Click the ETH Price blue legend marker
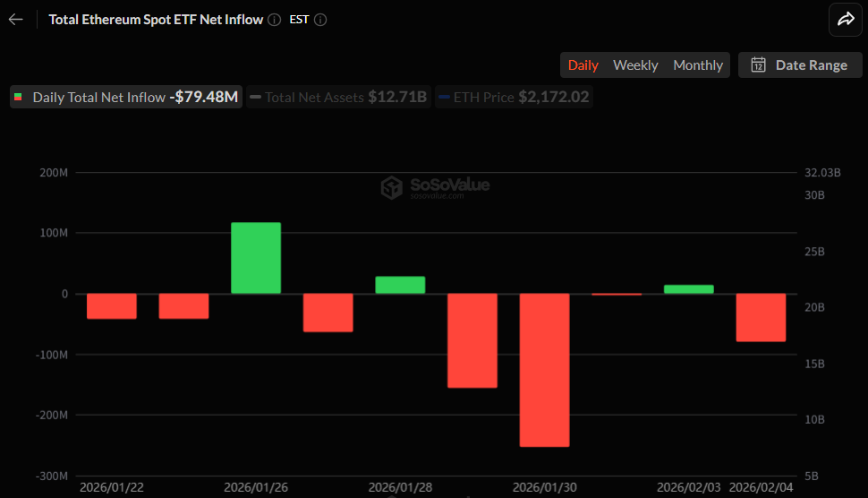This screenshot has width=868, height=498. tap(444, 98)
